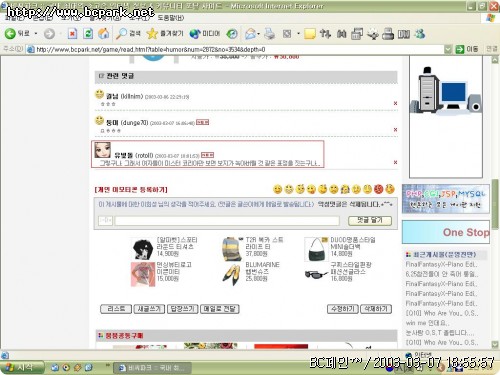Click the 이동 Go button by address bar

(467, 49)
